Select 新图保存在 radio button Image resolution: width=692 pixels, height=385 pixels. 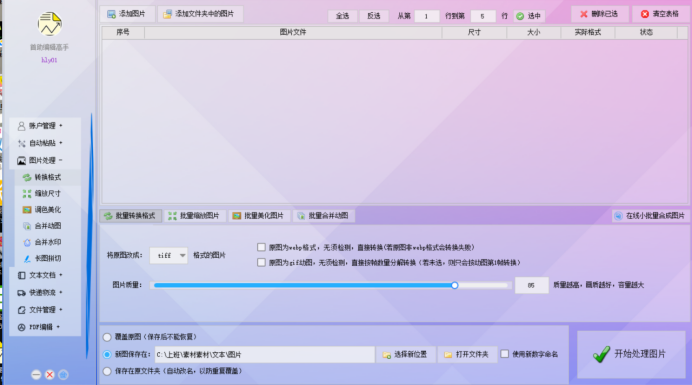pyautogui.click(x=107, y=355)
